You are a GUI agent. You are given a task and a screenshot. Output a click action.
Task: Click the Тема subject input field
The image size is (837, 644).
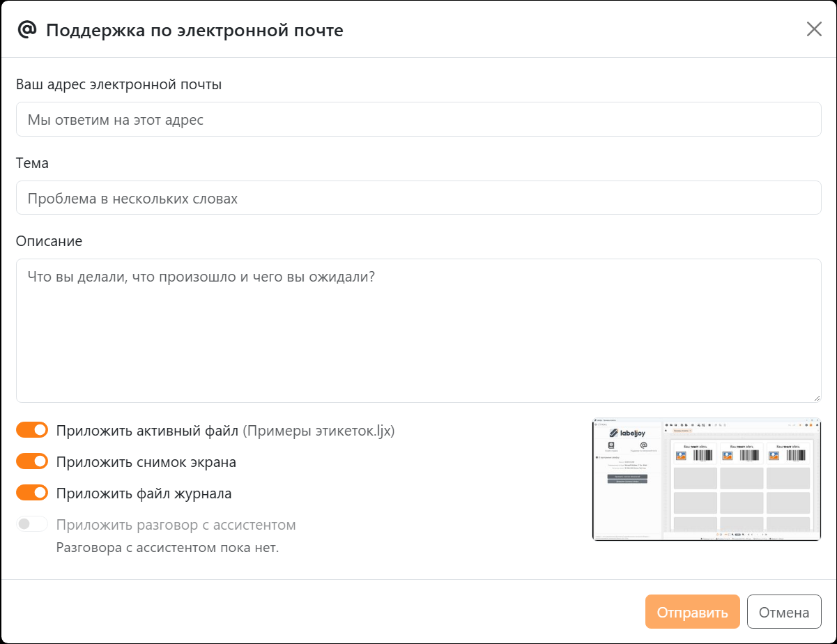point(418,198)
